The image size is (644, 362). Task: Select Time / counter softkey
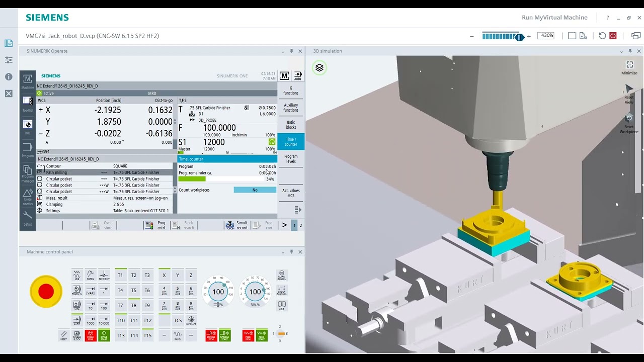291,142
